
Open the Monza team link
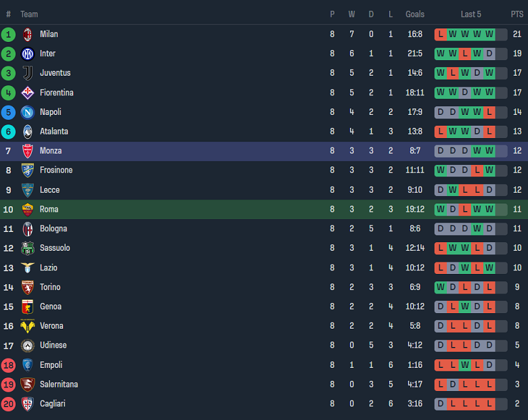50,151
